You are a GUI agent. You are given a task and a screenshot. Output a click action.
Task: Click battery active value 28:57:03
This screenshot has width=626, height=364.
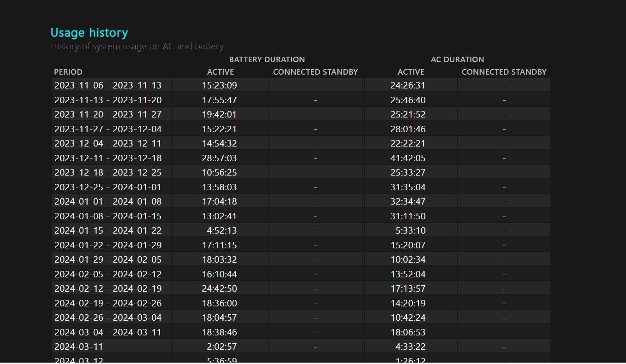point(220,158)
